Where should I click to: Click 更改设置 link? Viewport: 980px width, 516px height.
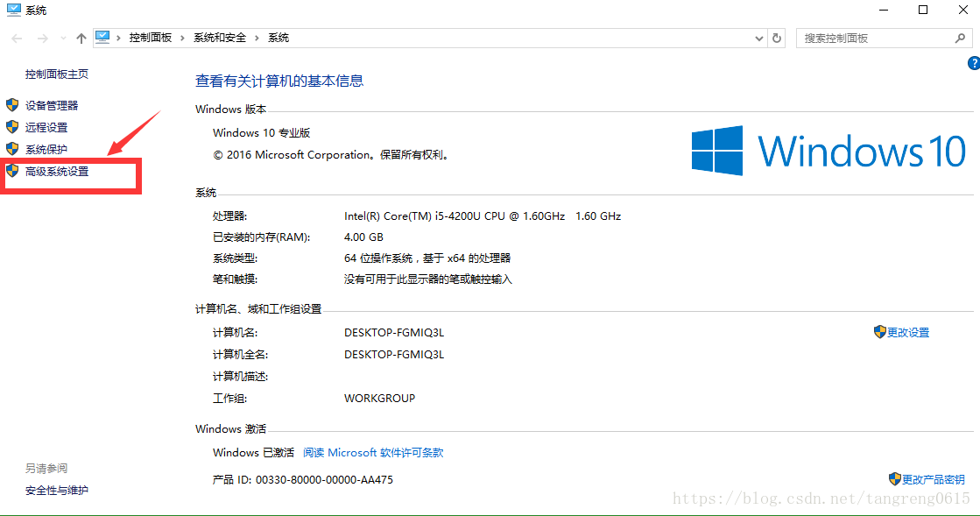(x=908, y=333)
